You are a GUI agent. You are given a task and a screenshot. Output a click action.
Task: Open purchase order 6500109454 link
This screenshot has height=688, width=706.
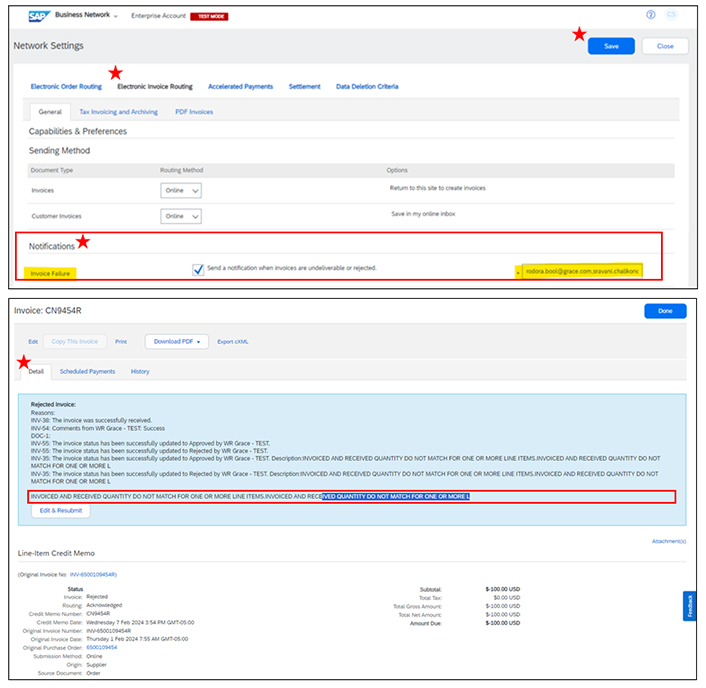point(102,647)
